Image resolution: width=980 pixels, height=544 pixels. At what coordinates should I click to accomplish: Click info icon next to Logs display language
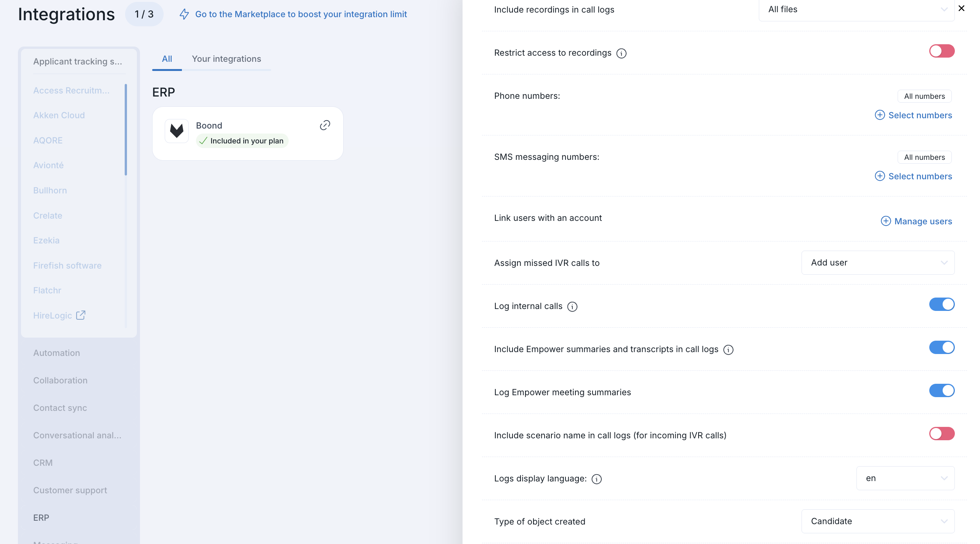click(597, 479)
